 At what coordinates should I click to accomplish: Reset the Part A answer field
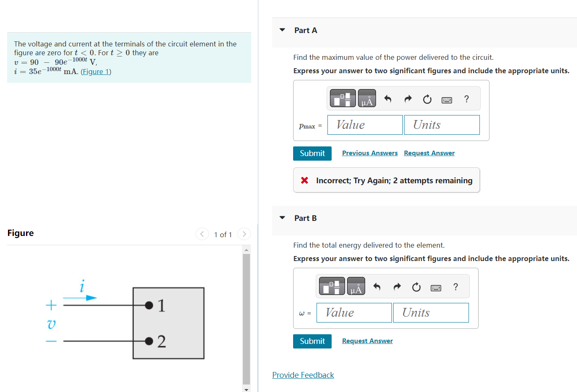click(x=427, y=99)
